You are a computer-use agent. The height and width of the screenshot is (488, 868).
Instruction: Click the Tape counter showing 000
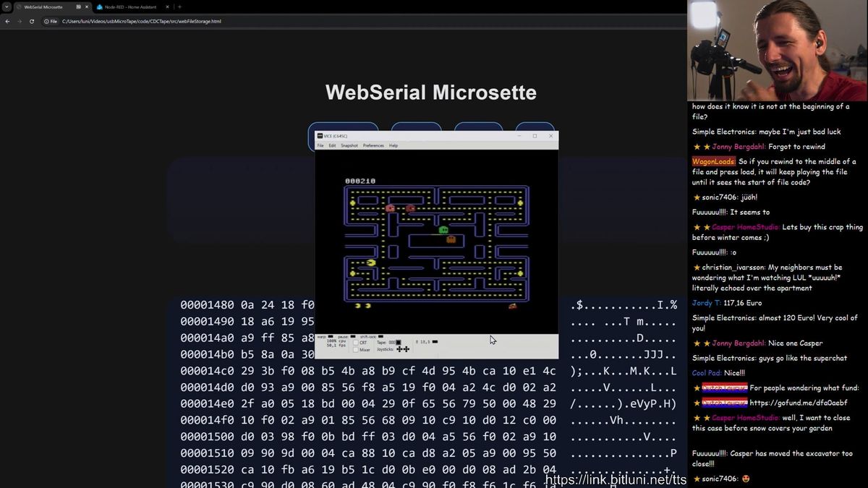(x=391, y=341)
